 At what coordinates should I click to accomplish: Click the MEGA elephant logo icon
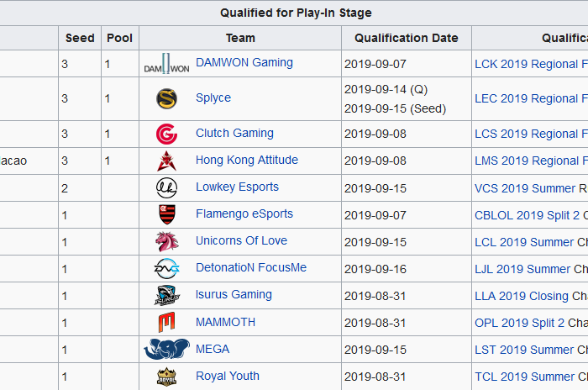pyautogui.click(x=166, y=349)
